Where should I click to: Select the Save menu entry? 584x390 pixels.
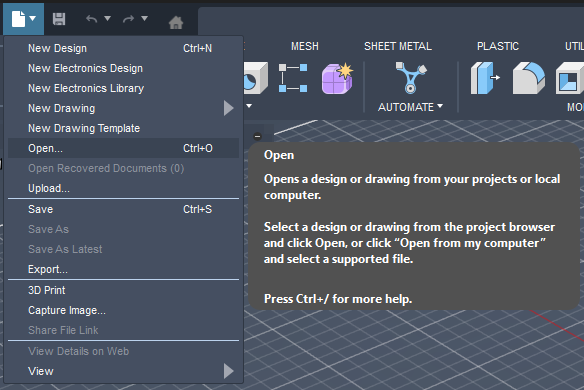coord(123,209)
